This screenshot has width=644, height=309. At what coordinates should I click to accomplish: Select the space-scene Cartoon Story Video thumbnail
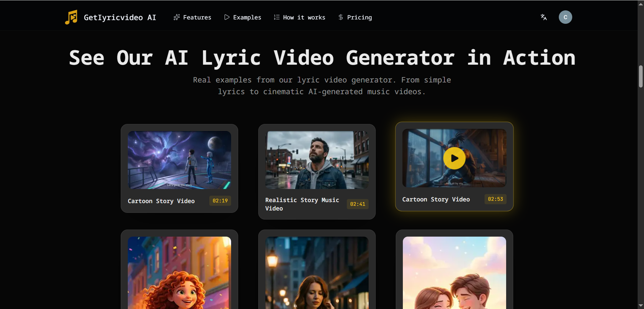[x=179, y=160]
